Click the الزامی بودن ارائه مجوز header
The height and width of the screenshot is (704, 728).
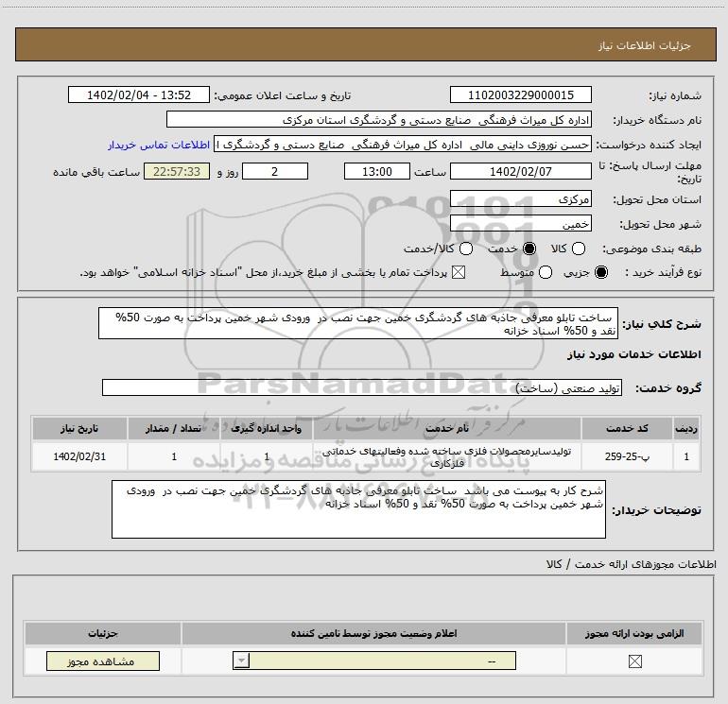(x=634, y=633)
